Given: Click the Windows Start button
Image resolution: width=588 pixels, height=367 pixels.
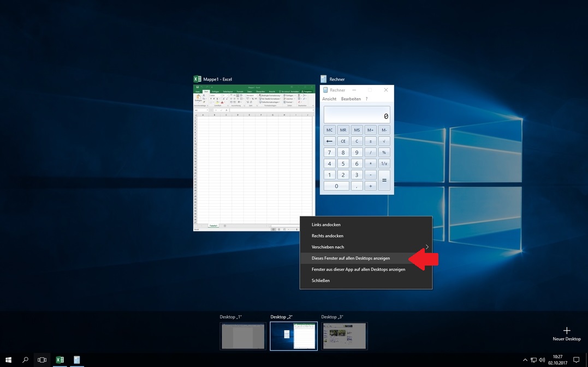Looking at the screenshot, I should [x=9, y=360].
